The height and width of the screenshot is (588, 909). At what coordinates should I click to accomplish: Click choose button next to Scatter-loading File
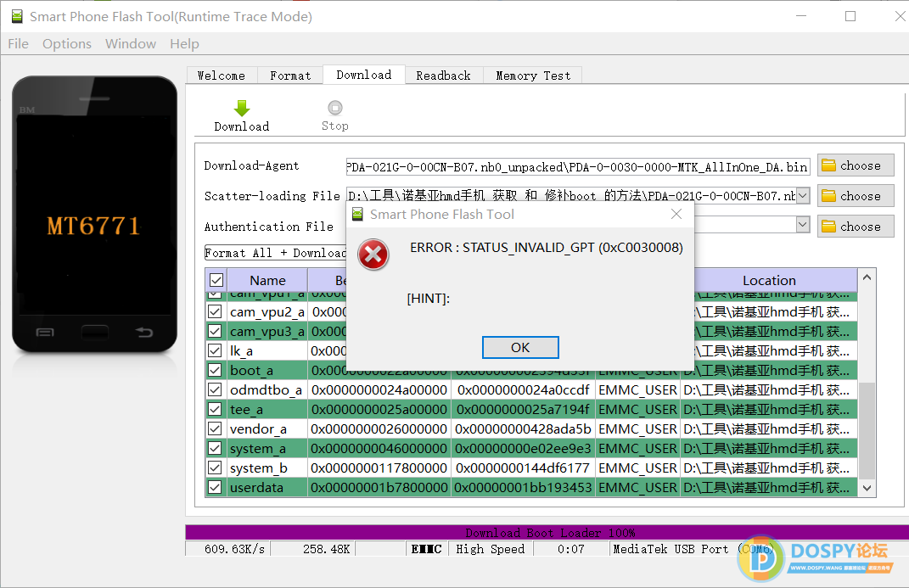tap(856, 196)
